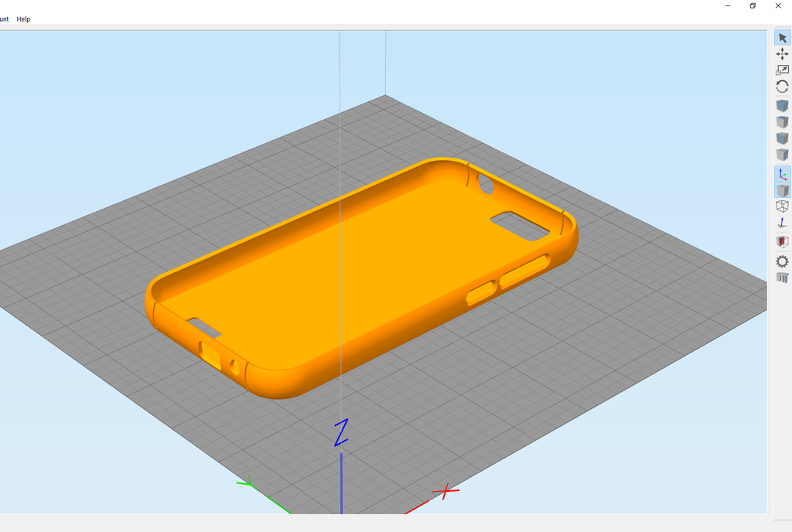Select the normal selection arrow tool
This screenshot has height=532, width=792.
coord(783,38)
